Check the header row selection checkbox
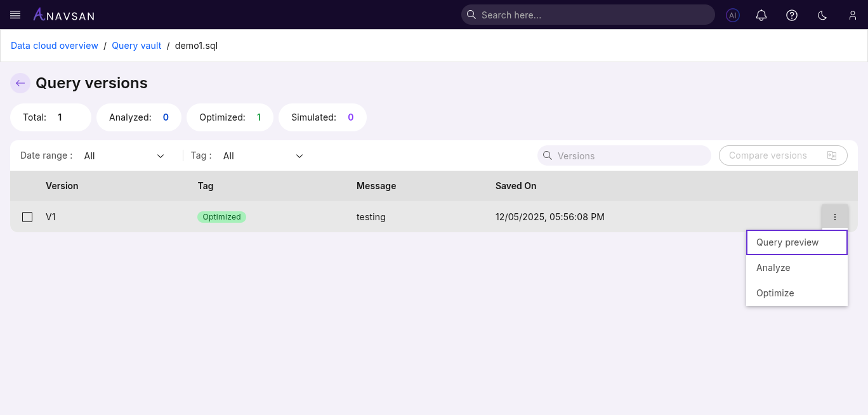The image size is (868, 415). 27,186
